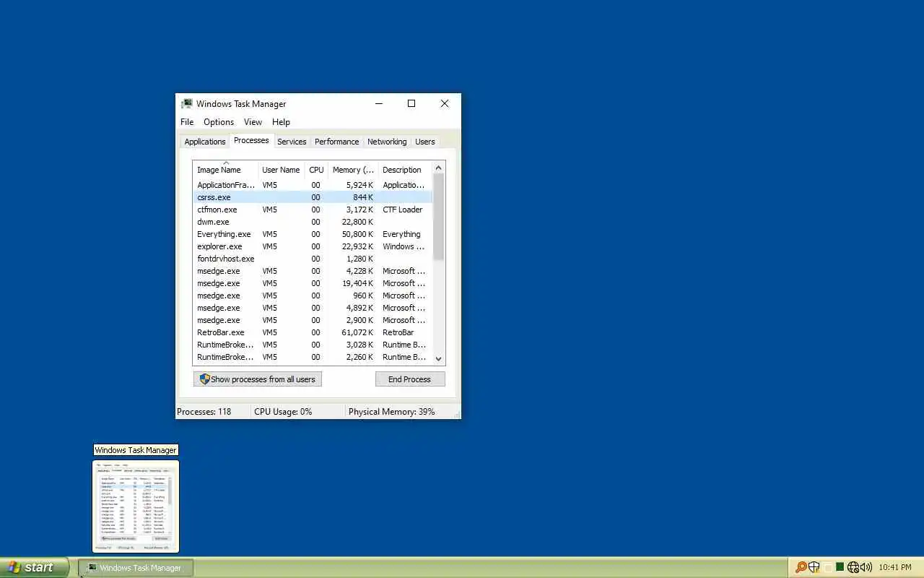Screen dimensions: 924x578
Task: Open the Options menu
Action: pos(219,122)
